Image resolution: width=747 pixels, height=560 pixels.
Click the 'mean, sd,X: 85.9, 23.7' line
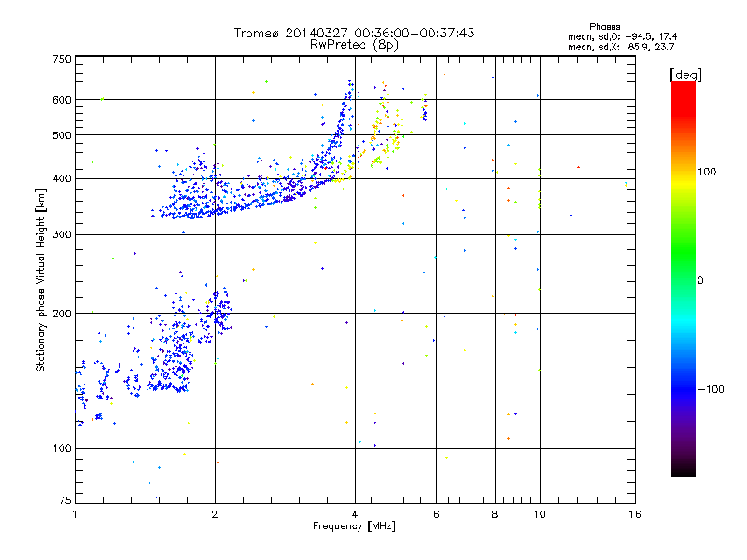pyautogui.click(x=621, y=47)
